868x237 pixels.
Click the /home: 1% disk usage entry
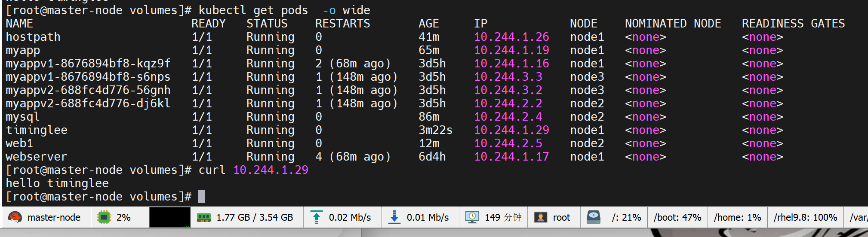(737, 217)
